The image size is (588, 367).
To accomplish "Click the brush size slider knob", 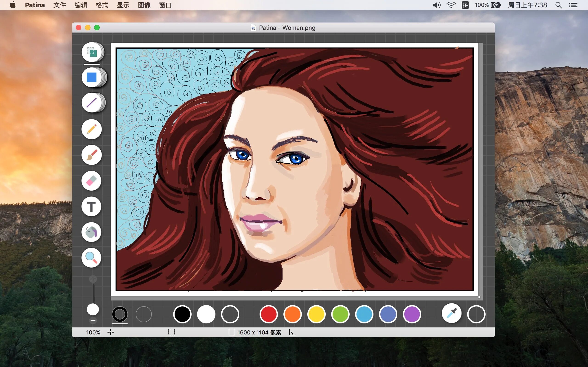I will pos(93,309).
